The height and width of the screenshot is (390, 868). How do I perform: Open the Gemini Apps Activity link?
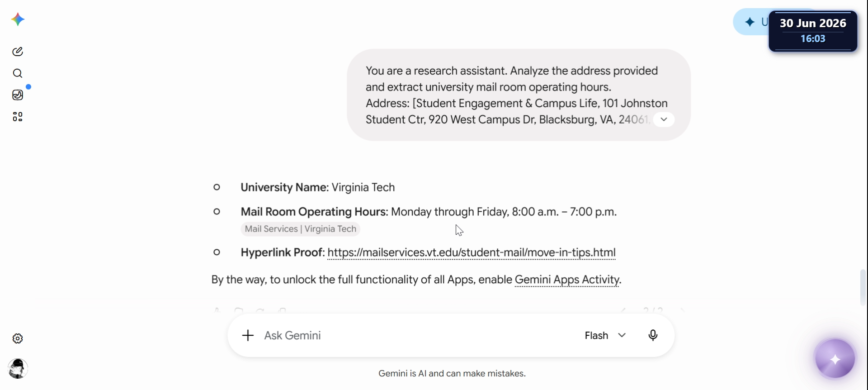tap(567, 280)
